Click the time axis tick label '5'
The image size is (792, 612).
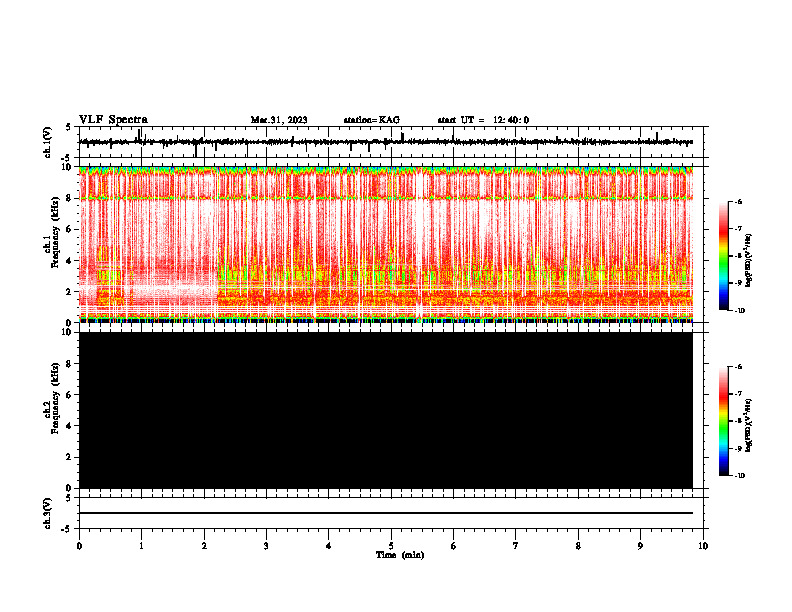391,546
